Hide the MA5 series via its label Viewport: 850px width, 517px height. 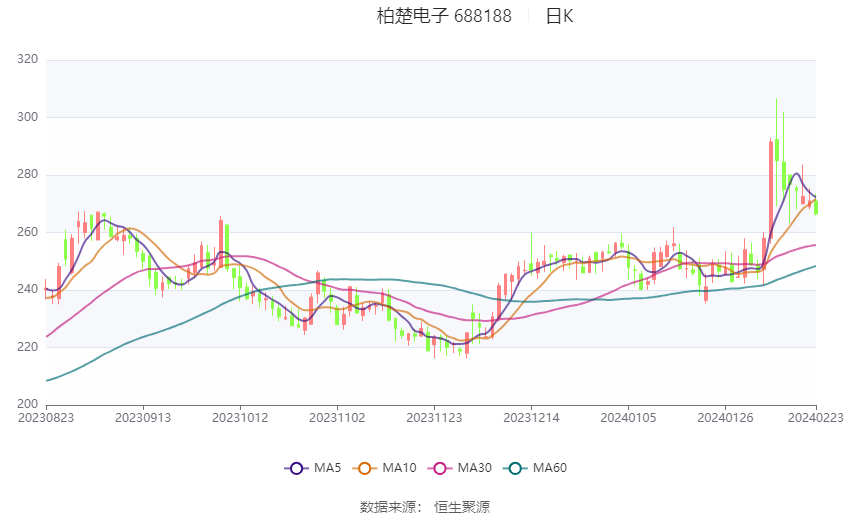(327, 468)
